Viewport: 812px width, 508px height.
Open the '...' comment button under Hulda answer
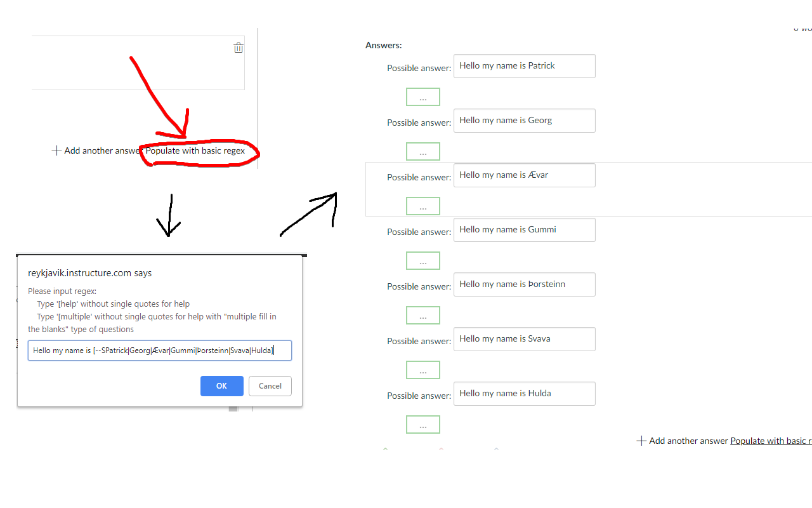tap(423, 425)
